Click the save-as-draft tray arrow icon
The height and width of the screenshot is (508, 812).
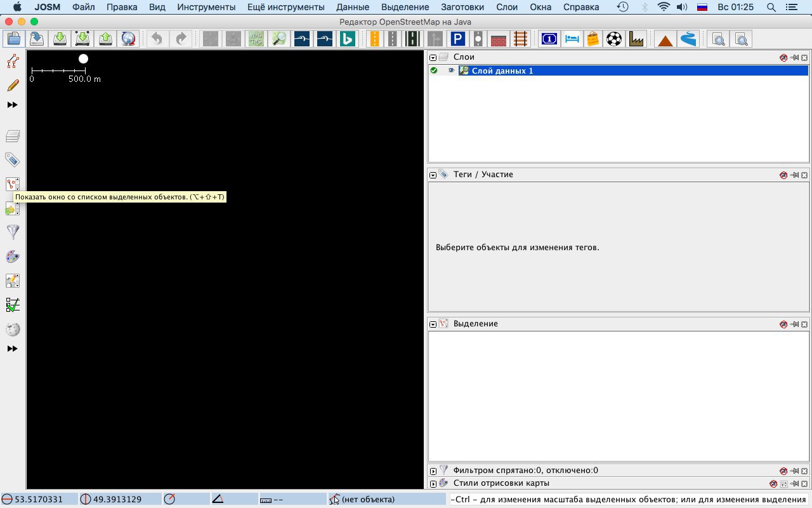click(x=37, y=39)
